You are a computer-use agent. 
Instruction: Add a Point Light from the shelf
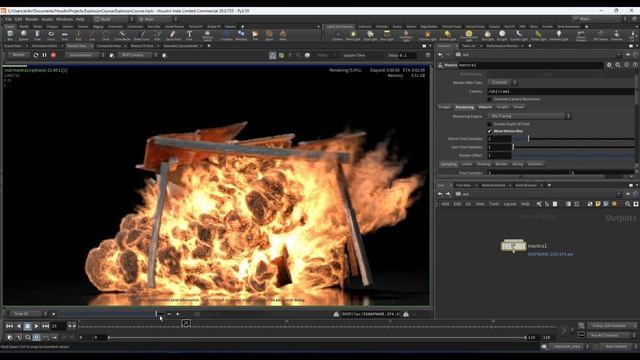pos(353,36)
